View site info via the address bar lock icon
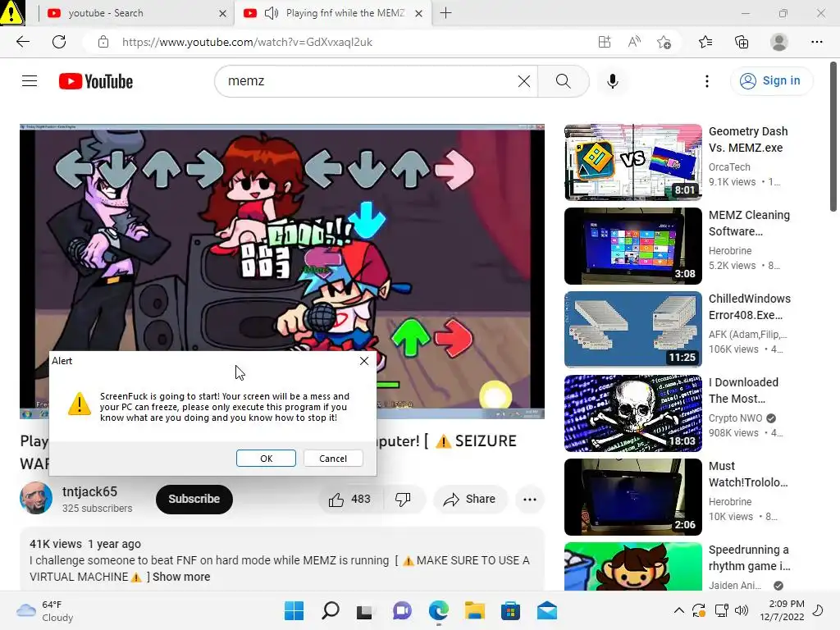The width and height of the screenshot is (840, 630). click(103, 42)
